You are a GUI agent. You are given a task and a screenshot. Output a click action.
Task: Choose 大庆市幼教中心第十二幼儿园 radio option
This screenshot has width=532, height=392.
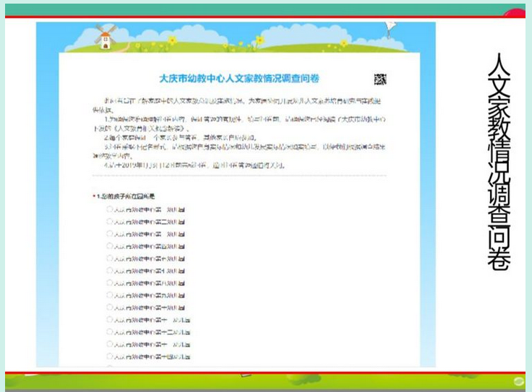coord(109,331)
